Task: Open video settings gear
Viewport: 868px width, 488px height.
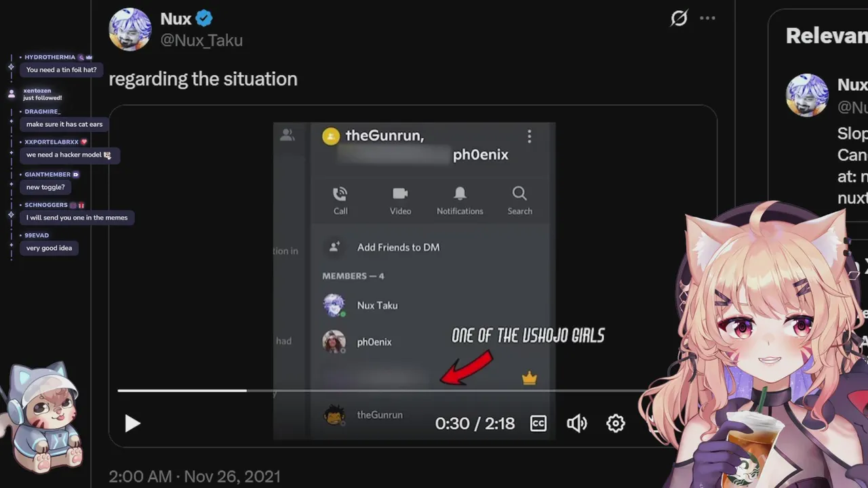Action: point(616,424)
